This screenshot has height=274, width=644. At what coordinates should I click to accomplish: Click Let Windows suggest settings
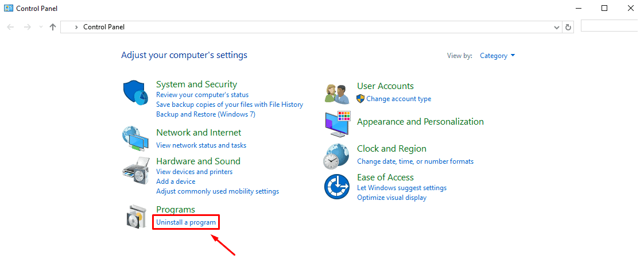pos(402,188)
